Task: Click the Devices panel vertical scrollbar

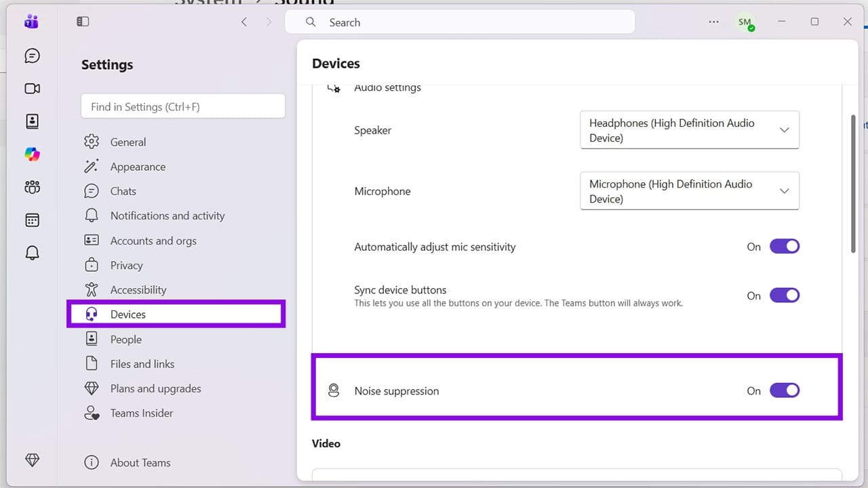Action: pyautogui.click(x=853, y=184)
